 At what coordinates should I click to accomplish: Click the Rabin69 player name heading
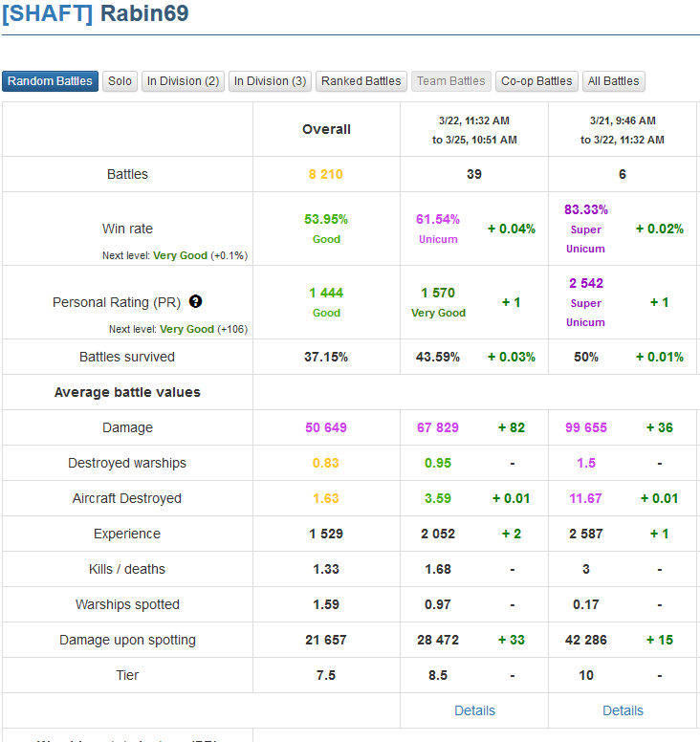[x=143, y=13]
